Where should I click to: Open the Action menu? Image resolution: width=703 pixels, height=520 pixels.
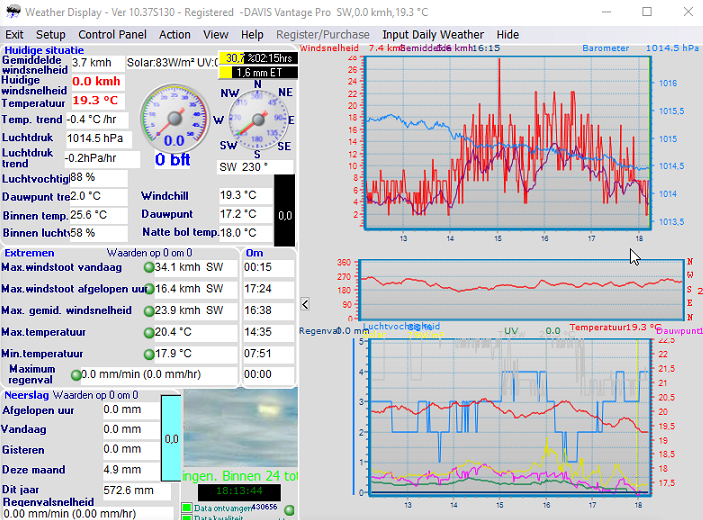click(x=175, y=34)
